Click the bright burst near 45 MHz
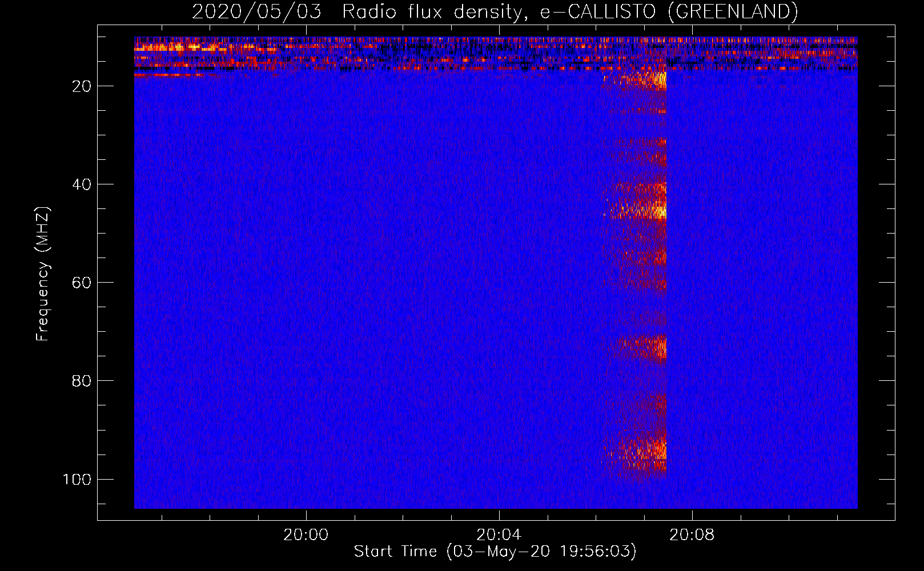This screenshot has width=924, height=571. pyautogui.click(x=638, y=210)
